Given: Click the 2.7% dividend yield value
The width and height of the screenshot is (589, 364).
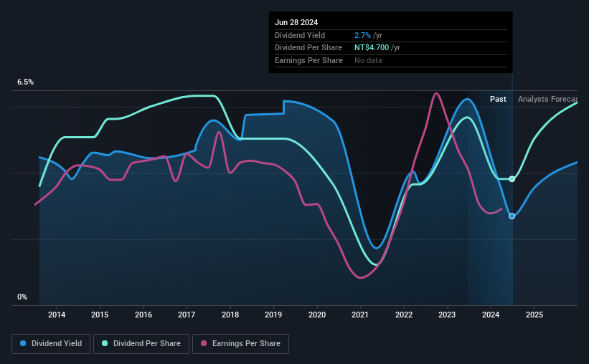Looking at the screenshot, I should click(x=362, y=35).
